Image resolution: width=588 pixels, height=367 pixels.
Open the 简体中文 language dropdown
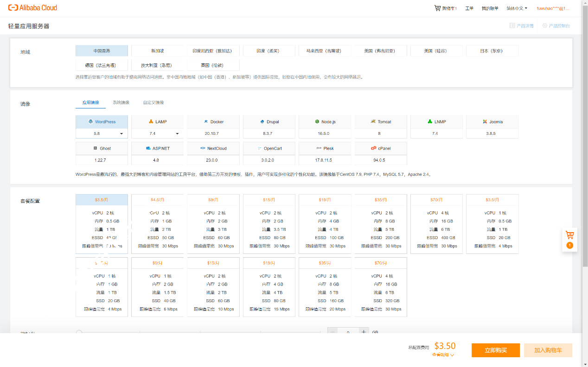[x=517, y=8]
